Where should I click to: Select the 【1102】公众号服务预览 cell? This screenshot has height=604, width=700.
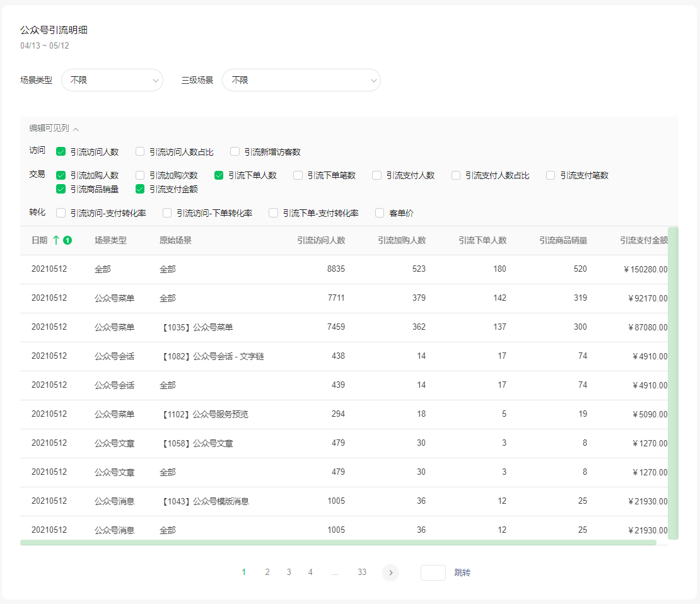(x=204, y=414)
